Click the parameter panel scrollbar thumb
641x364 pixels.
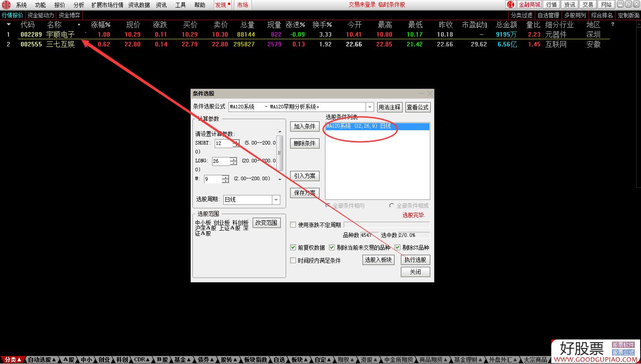coord(280,153)
